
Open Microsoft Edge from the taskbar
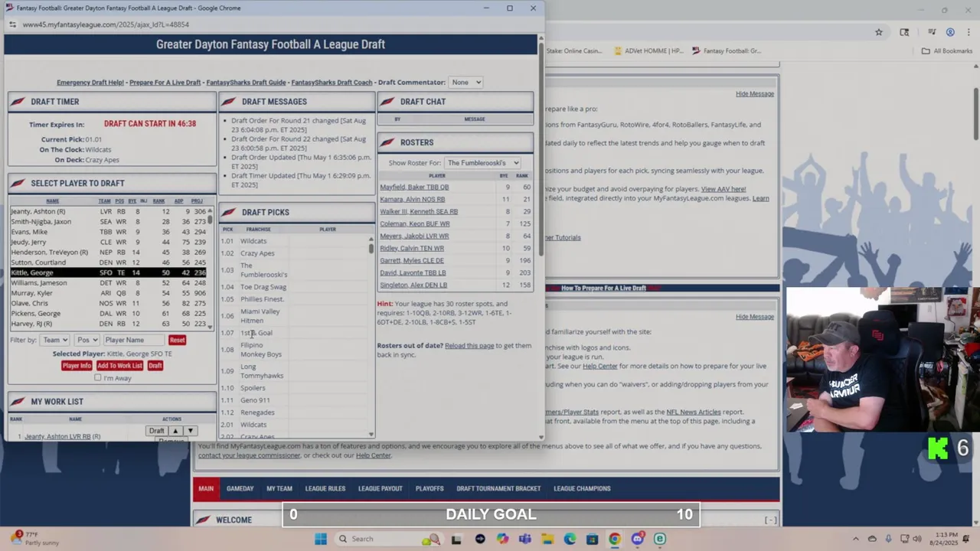point(570,539)
